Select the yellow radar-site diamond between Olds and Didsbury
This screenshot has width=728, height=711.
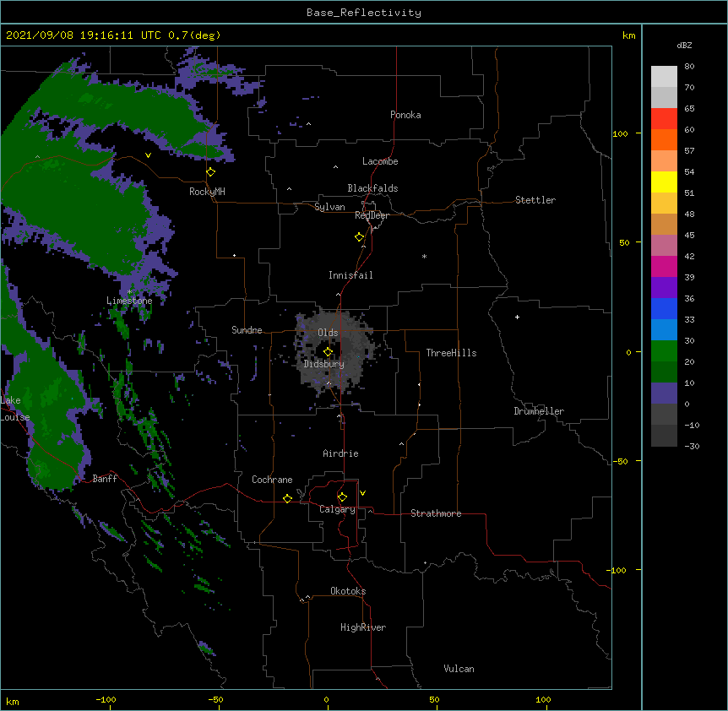(x=329, y=352)
